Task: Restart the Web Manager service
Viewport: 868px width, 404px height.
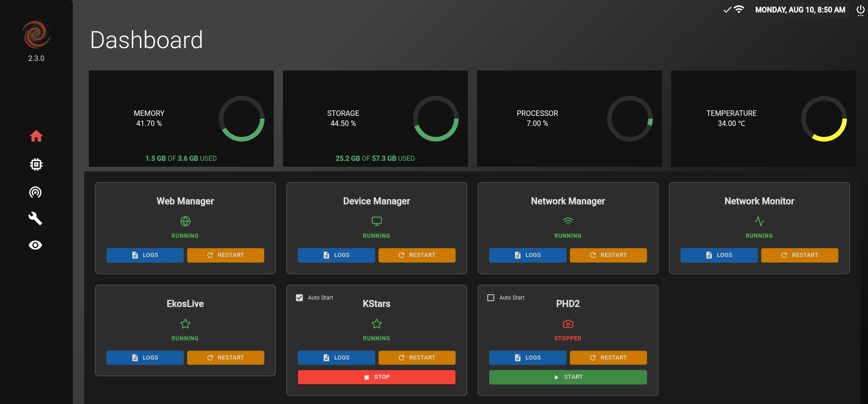Action: [226, 255]
